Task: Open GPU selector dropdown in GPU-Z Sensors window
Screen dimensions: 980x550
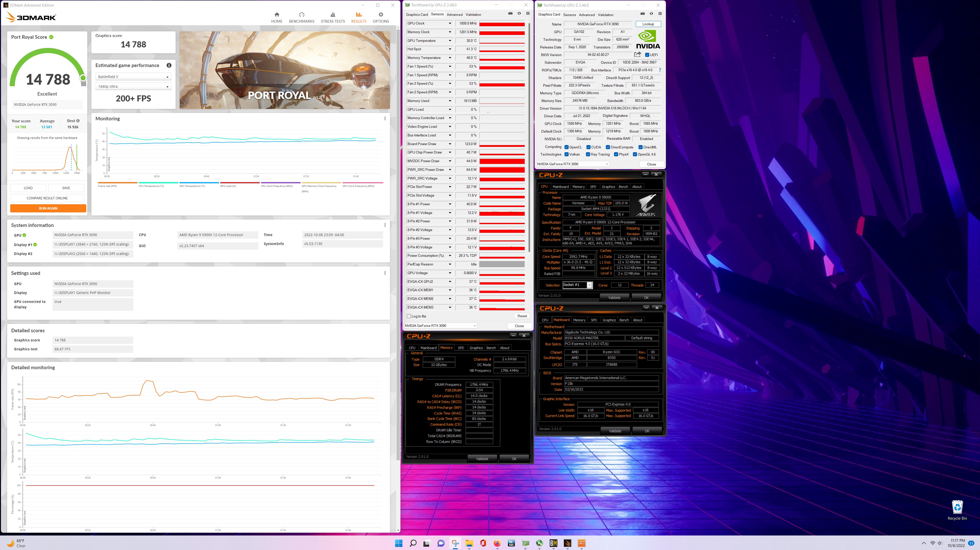Action: click(x=440, y=326)
